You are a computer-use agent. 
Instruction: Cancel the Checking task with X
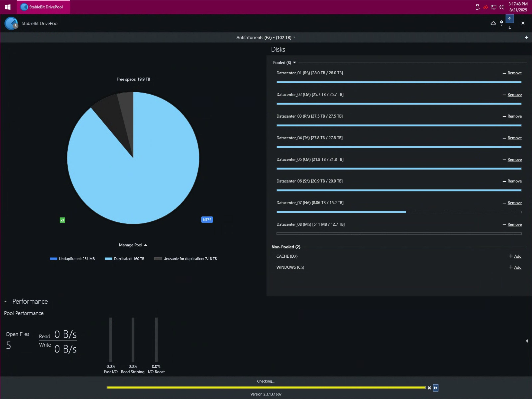[429, 388]
